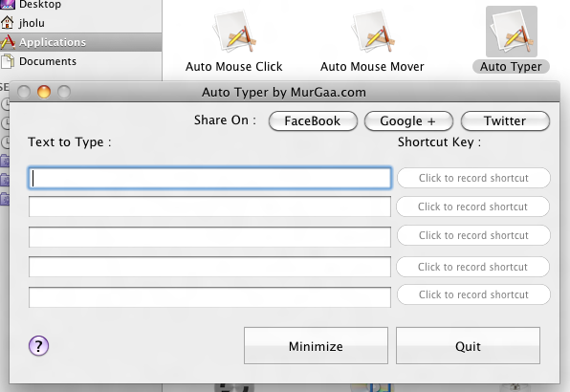This screenshot has height=392, width=570.
Task: Click the Auto Typer by MurGaa.com title bar
Action: coord(284,92)
